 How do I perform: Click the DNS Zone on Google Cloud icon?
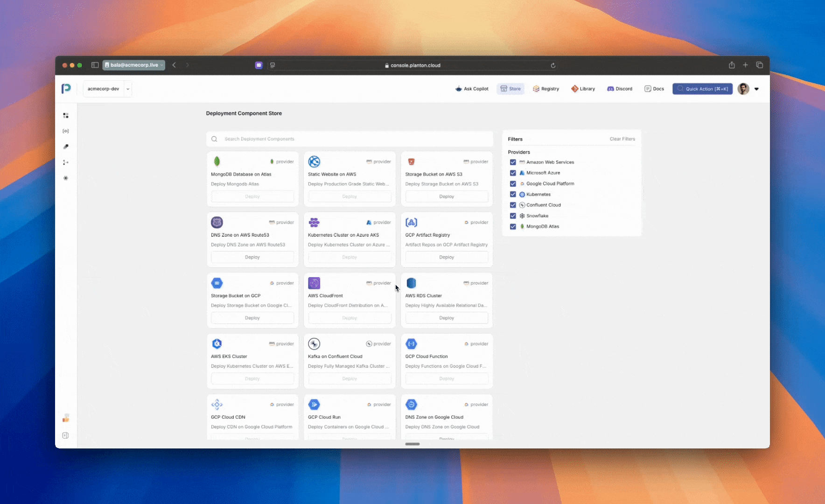click(x=411, y=404)
